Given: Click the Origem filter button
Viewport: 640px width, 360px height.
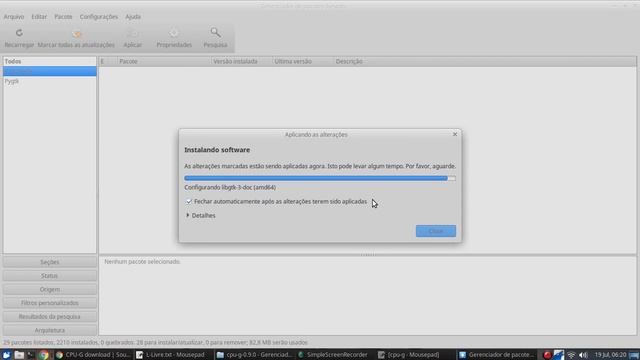Looking at the screenshot, I should (50, 289).
